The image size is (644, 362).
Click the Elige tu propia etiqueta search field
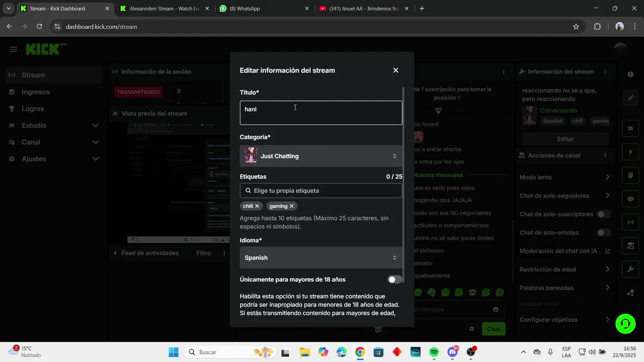point(321,191)
